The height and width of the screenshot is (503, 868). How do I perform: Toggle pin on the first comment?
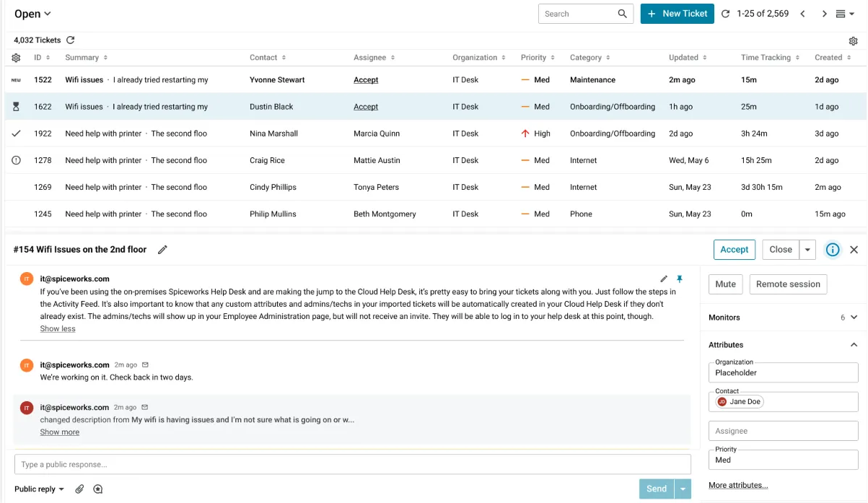tap(679, 279)
